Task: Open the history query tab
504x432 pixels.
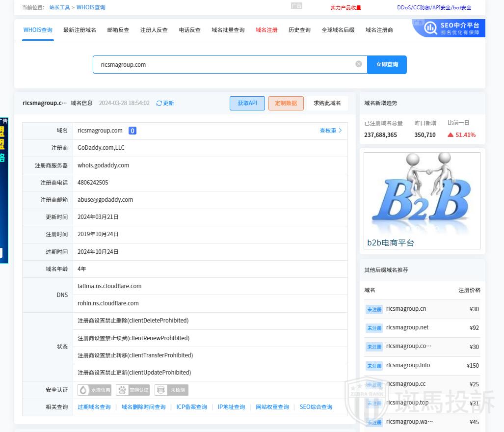Action: (299, 30)
